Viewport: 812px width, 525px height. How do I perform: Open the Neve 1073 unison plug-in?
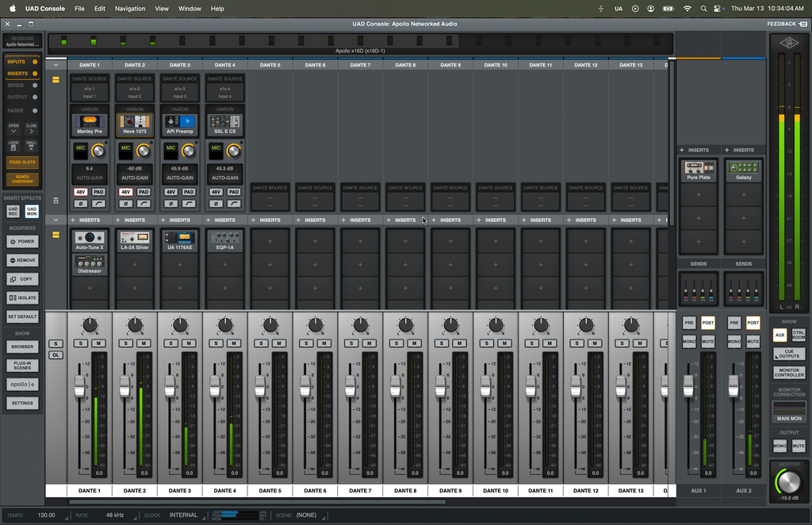pos(135,125)
